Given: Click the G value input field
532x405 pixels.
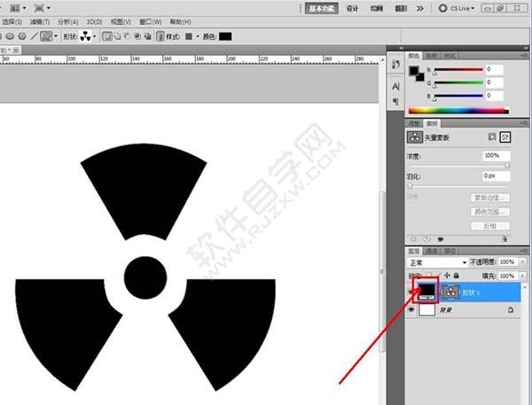Looking at the screenshot, I should click(495, 82).
